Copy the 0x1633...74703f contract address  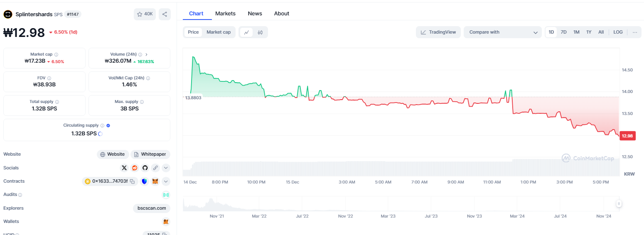[132, 181]
